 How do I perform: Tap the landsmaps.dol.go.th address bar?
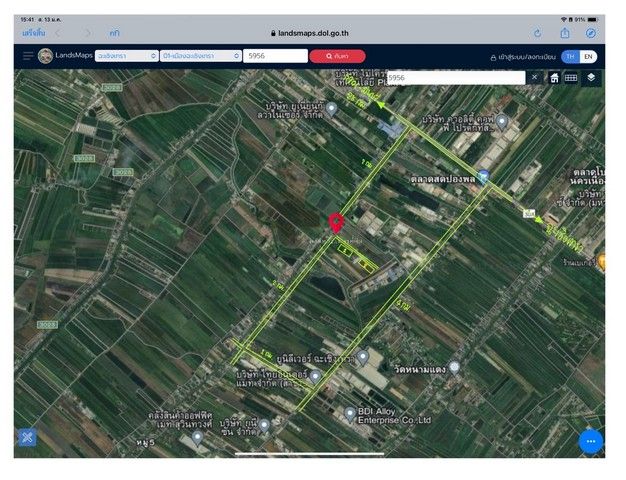coord(314,33)
